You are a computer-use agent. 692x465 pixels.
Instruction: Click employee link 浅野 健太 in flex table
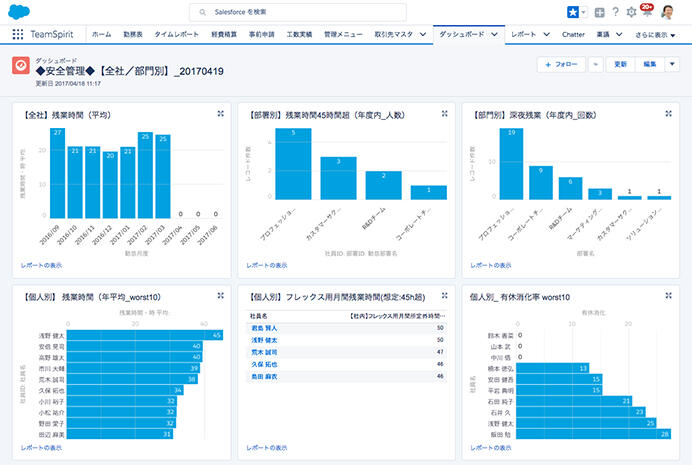coord(264,340)
